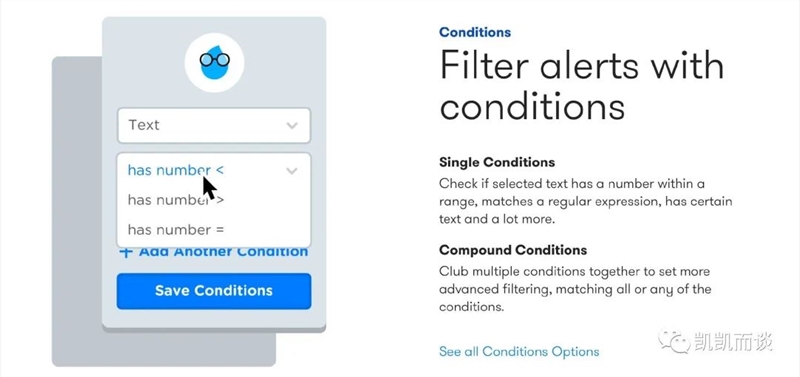
Task: Click the gray shadow card behind the panel
Action: 77,214
